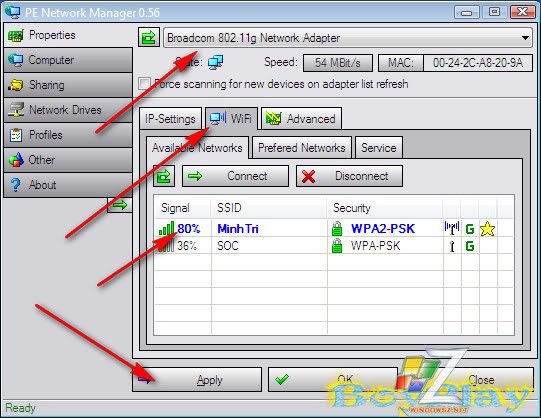Expand sidebar with small green arrow
The height and width of the screenshot is (418, 541).
120,205
